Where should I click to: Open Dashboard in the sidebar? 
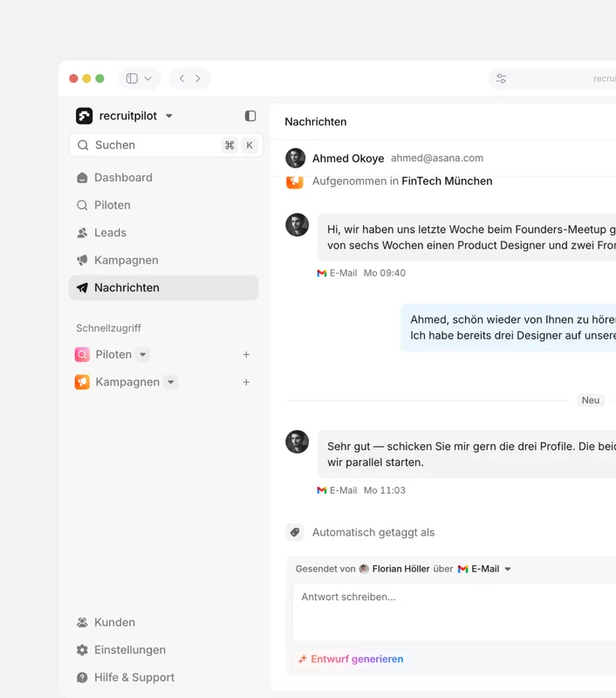163,178
